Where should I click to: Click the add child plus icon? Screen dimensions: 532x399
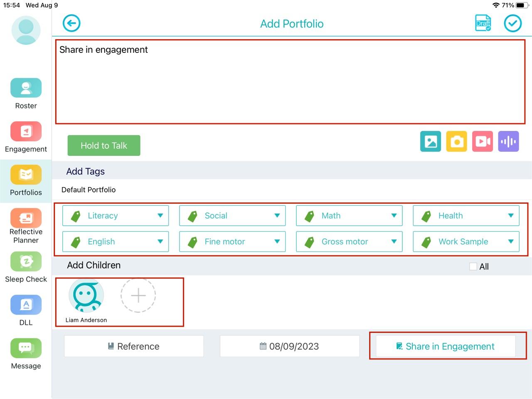[138, 295]
